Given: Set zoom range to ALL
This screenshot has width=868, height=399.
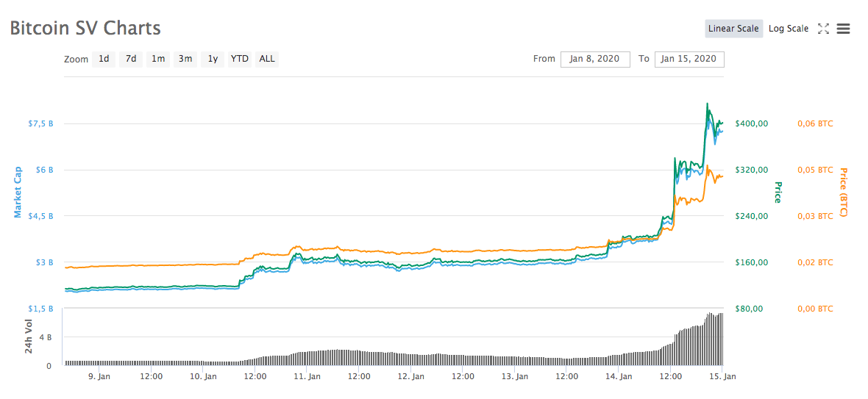Looking at the screenshot, I should click(267, 59).
